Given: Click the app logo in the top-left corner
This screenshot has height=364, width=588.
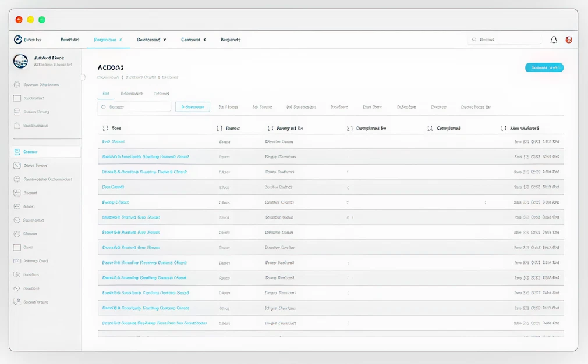Looking at the screenshot, I should (18, 40).
